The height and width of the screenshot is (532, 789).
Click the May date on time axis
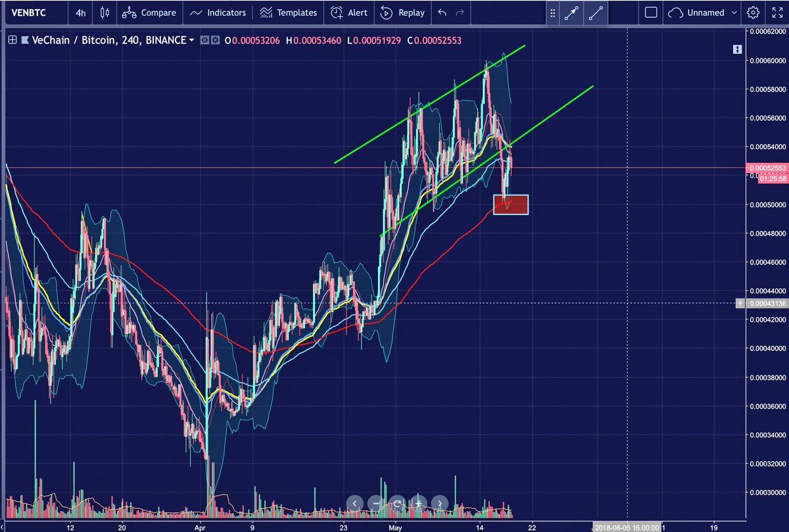395,527
